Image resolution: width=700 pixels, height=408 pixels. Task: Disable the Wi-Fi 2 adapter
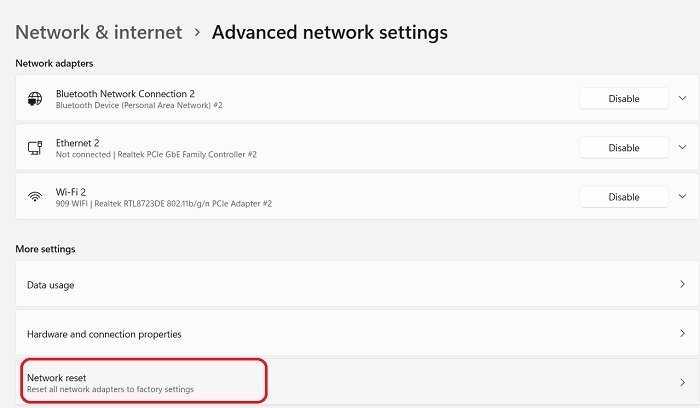(624, 197)
